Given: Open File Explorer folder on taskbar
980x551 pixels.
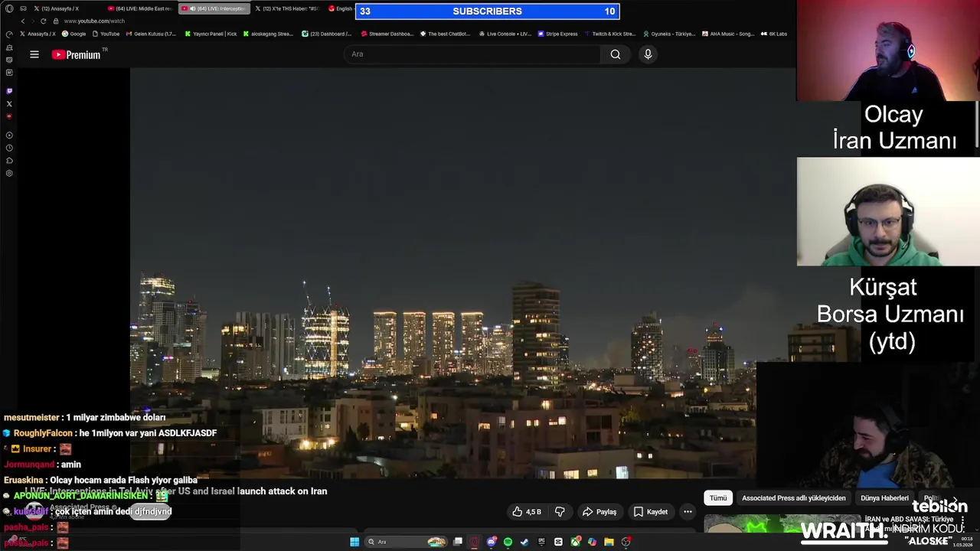Looking at the screenshot, I should point(609,542).
